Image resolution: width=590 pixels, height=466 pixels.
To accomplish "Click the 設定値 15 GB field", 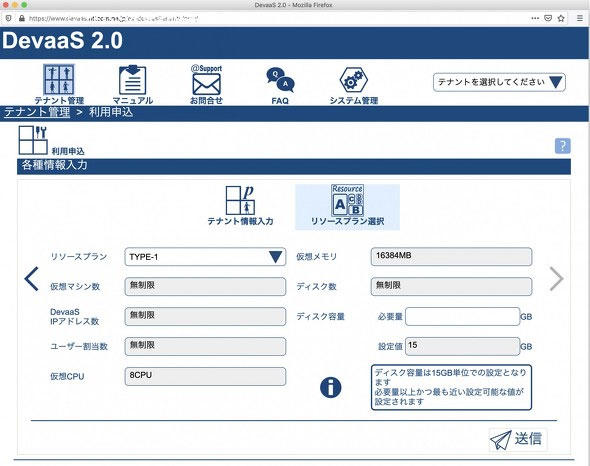I will (x=462, y=346).
